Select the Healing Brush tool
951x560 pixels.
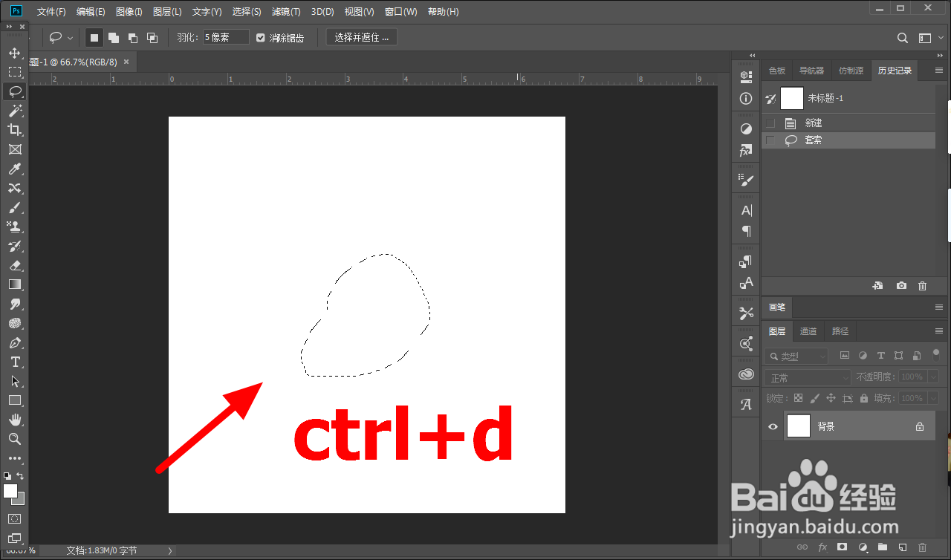click(15, 188)
